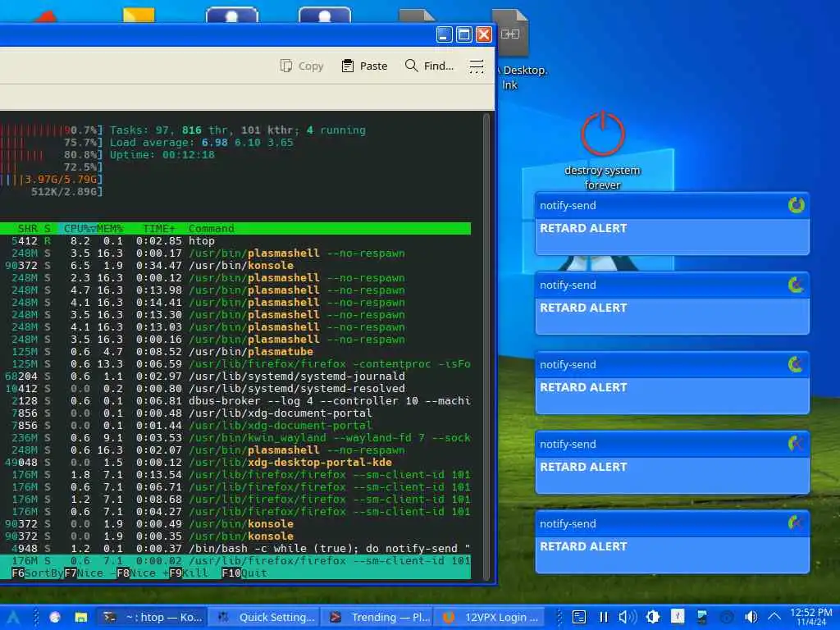The image size is (840, 630).
Task: Select the /usr/bin/plasmatube process row
Action: point(235,352)
